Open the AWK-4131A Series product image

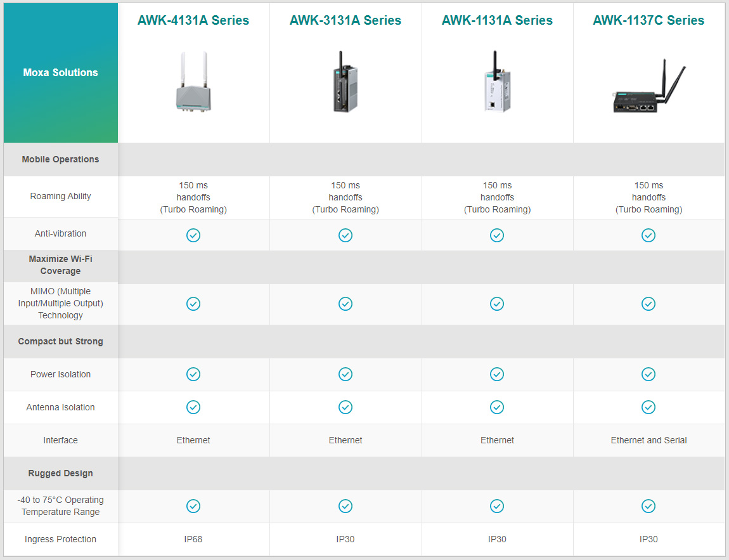pyautogui.click(x=193, y=81)
